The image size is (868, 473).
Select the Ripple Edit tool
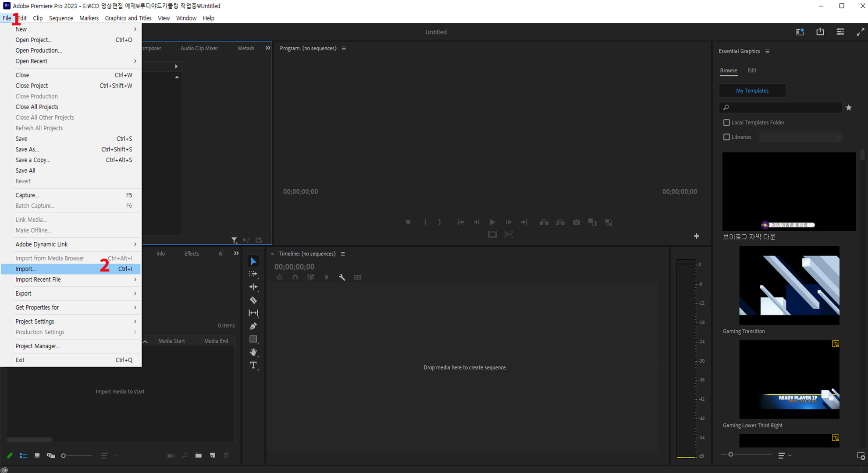pyautogui.click(x=253, y=287)
